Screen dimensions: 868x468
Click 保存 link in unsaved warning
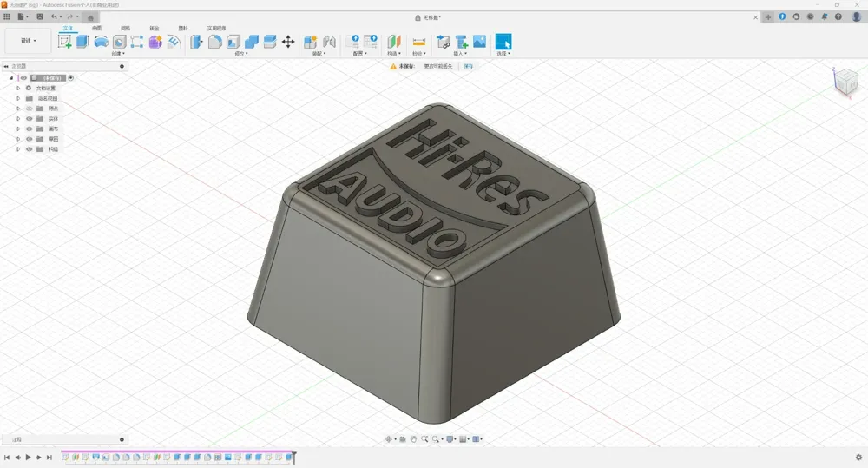point(469,66)
